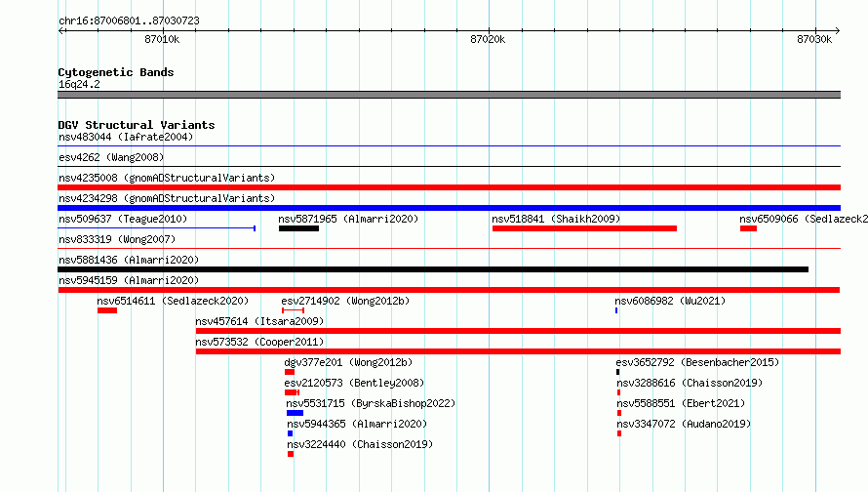Screen dimensions: 868x492
Task: Select the nsv3347072 (Audano2019) red marker
Action: point(619,433)
